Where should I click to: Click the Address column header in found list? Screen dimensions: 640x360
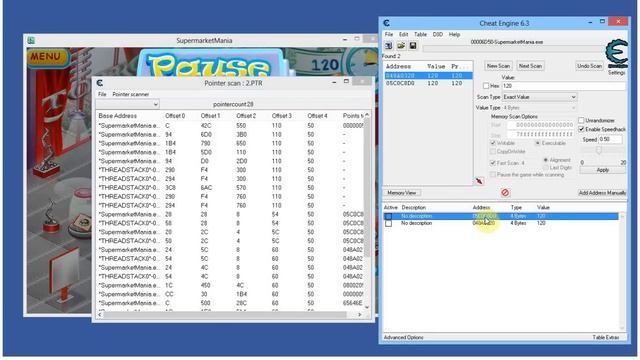point(398,66)
